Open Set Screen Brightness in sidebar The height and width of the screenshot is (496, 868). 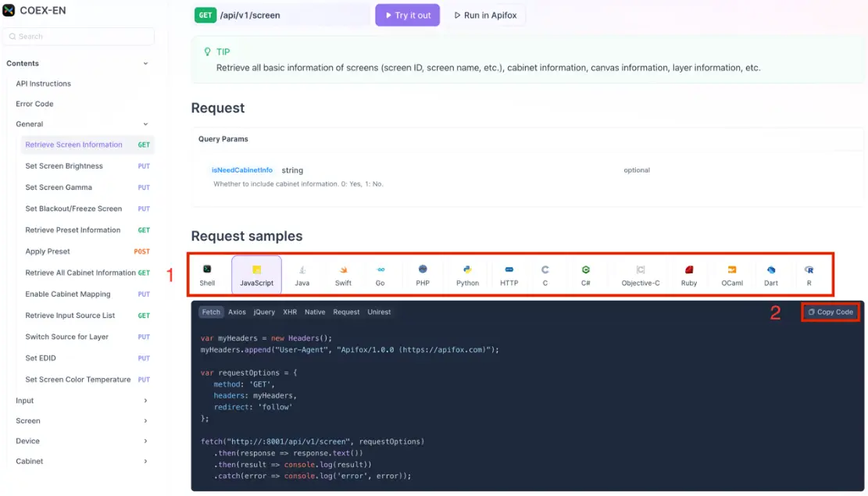tap(64, 166)
